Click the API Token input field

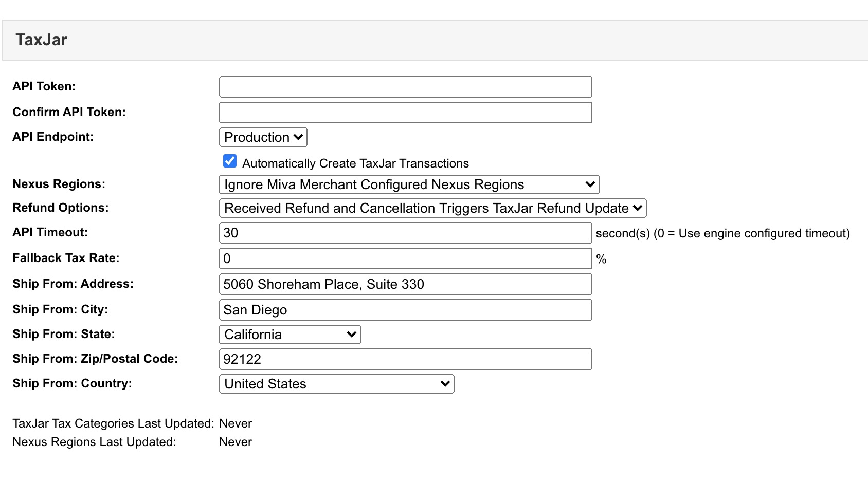pos(405,86)
